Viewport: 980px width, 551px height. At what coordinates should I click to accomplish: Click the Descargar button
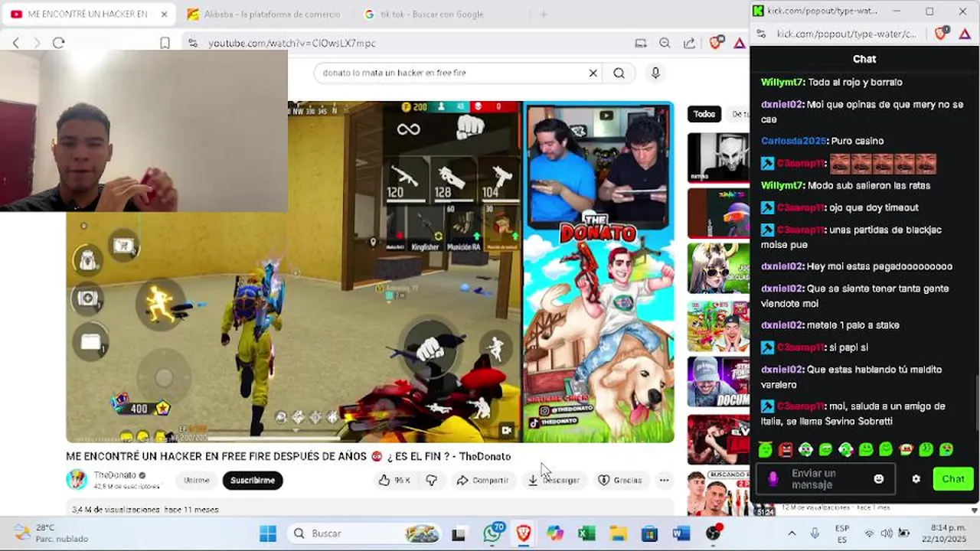coord(554,480)
